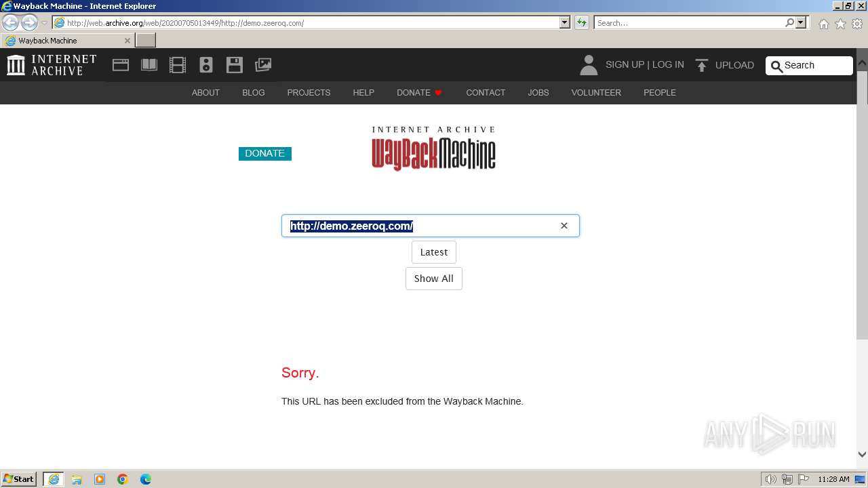Click the page scroll down arrow
Viewport: 868px width, 488px height.
click(x=862, y=455)
